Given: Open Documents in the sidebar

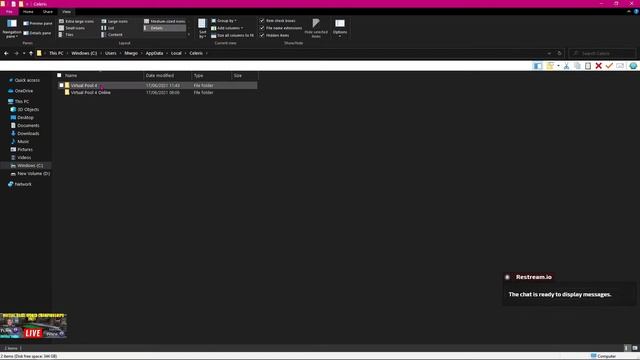Looking at the screenshot, I should (28, 125).
